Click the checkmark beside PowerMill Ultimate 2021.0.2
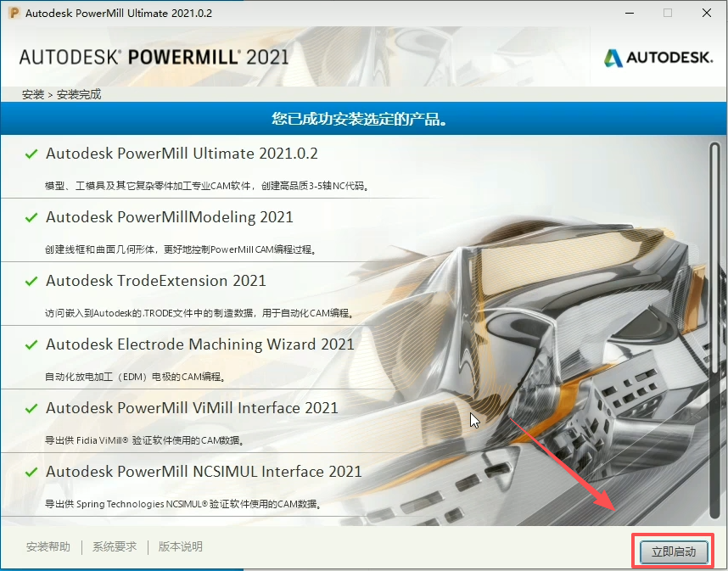Image resolution: width=728 pixels, height=571 pixels. click(x=31, y=154)
